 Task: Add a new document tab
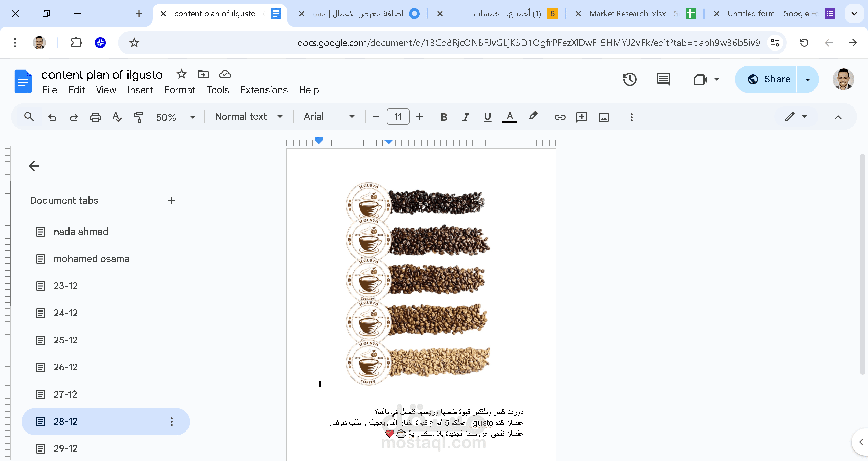point(172,201)
